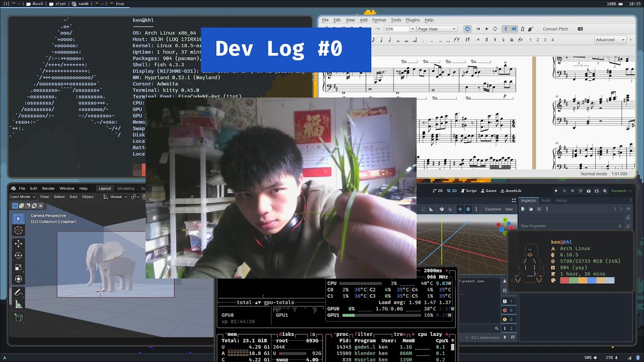Click MuseScore's rewind to start button
The image size is (644, 362).
click(x=478, y=29)
